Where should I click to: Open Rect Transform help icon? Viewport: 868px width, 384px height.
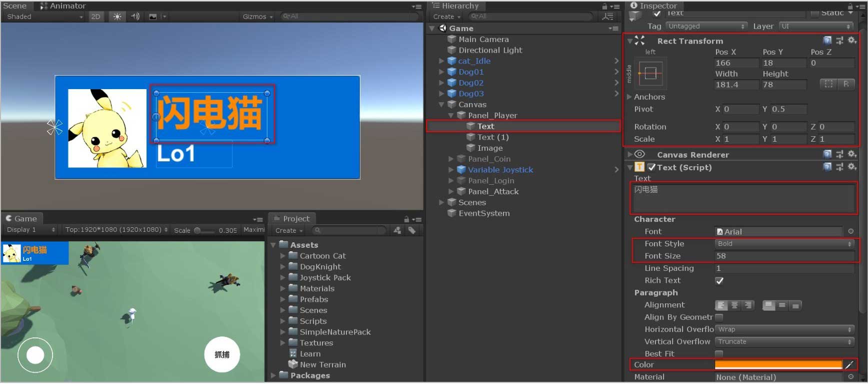click(x=827, y=41)
